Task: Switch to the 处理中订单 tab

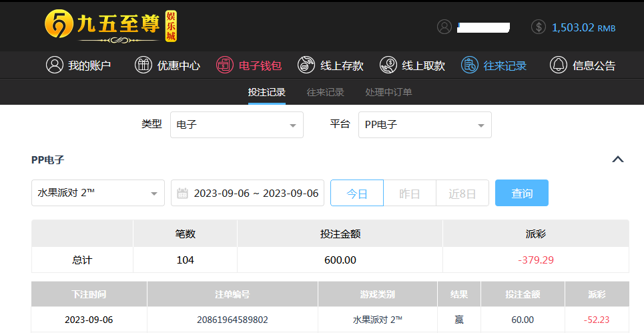Action: click(388, 92)
